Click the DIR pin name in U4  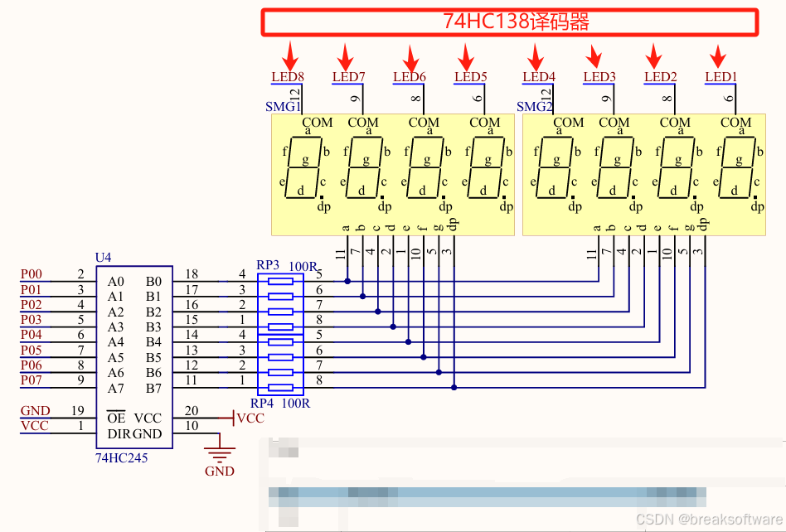[119, 434]
